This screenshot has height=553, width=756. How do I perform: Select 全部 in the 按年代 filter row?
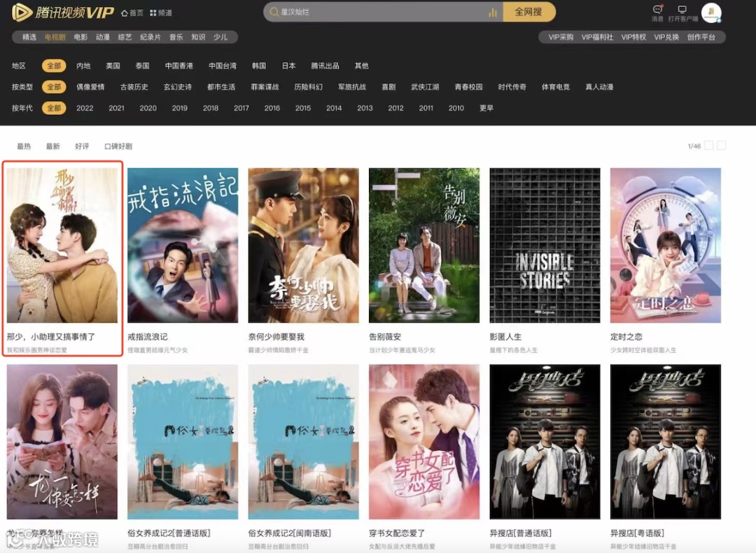pos(54,108)
